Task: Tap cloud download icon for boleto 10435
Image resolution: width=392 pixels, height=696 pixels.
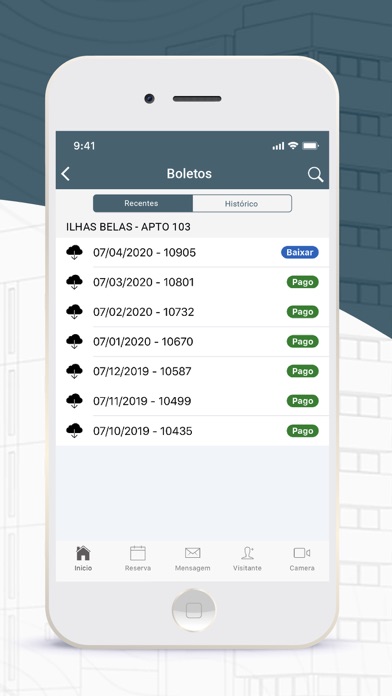Action: tap(74, 431)
